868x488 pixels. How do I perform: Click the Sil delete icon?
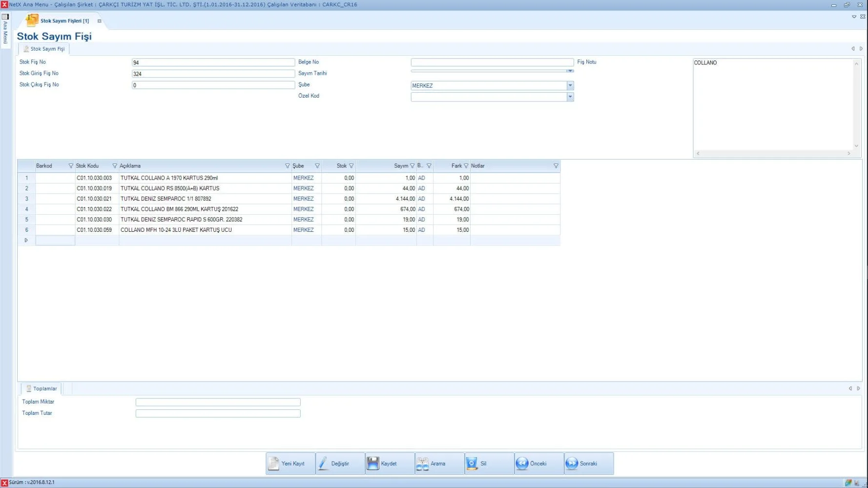pyautogui.click(x=472, y=463)
